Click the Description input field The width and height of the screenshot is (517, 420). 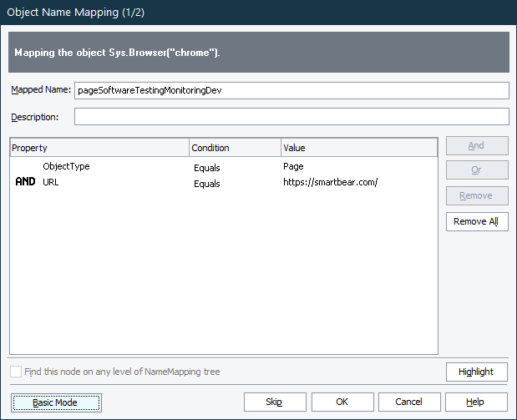[291, 117]
